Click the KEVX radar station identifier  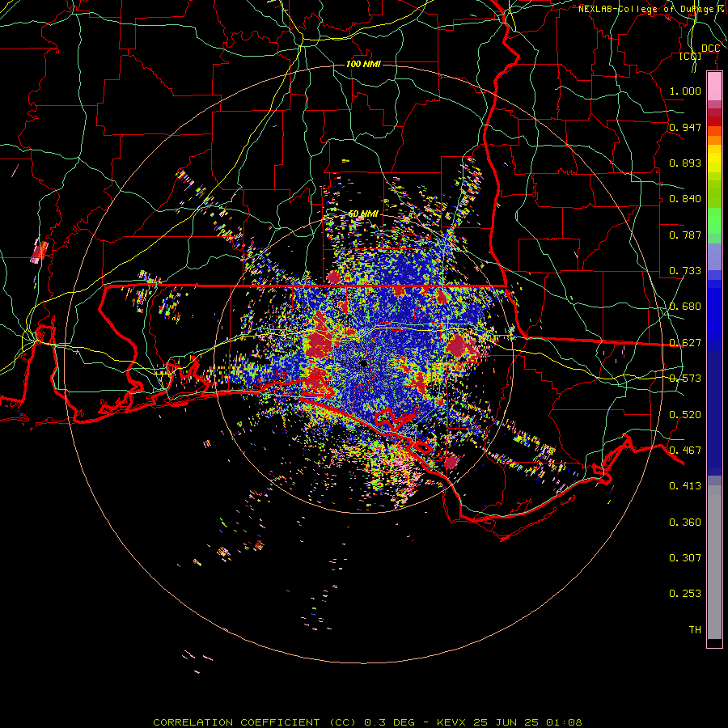point(453,722)
